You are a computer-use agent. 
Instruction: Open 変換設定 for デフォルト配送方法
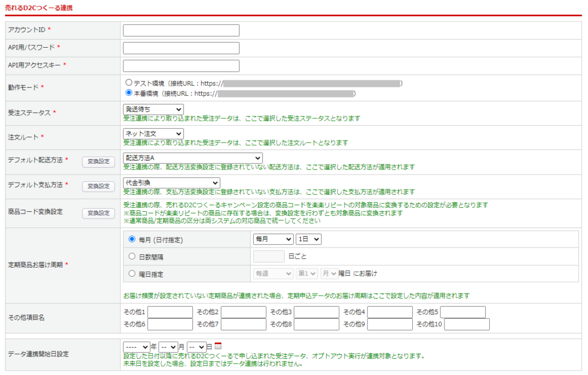pyautogui.click(x=98, y=162)
